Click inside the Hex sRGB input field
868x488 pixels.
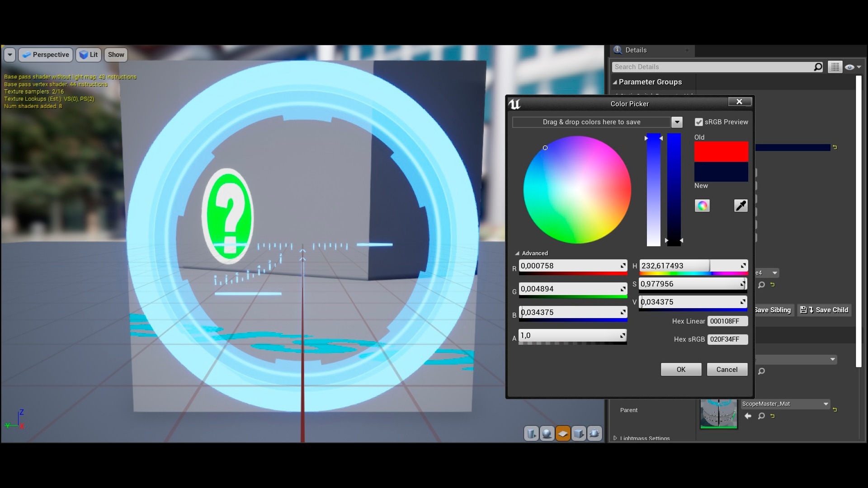click(x=727, y=339)
